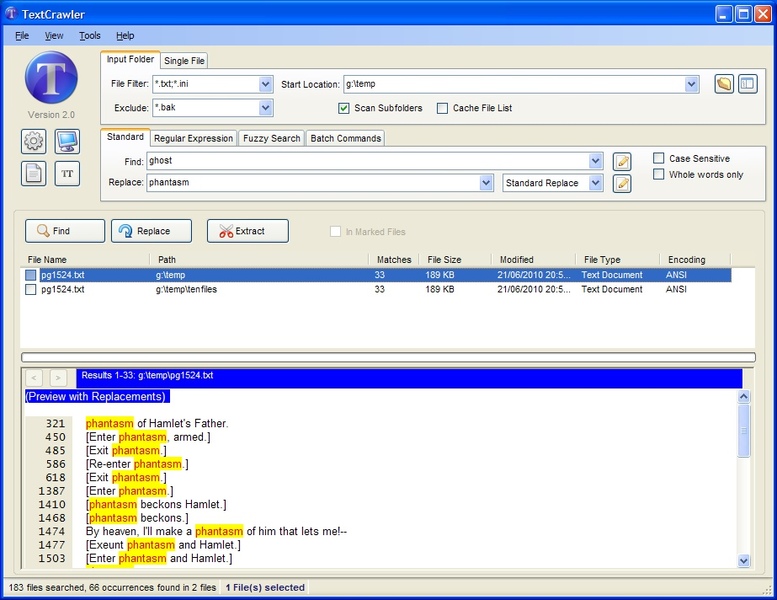Mark the checkbox for pg1524.txt in g:\temp\tenfiles
The width and height of the screenshot is (777, 600).
coord(31,289)
